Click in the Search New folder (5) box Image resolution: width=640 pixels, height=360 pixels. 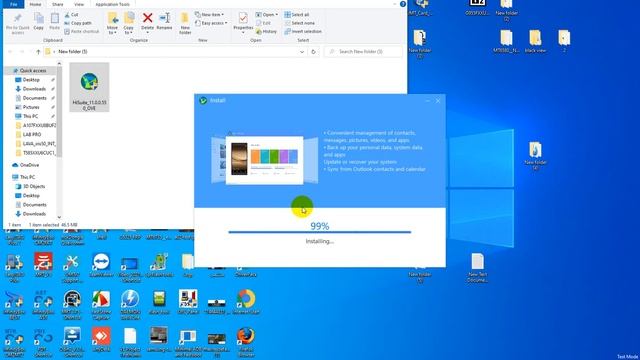(363, 52)
